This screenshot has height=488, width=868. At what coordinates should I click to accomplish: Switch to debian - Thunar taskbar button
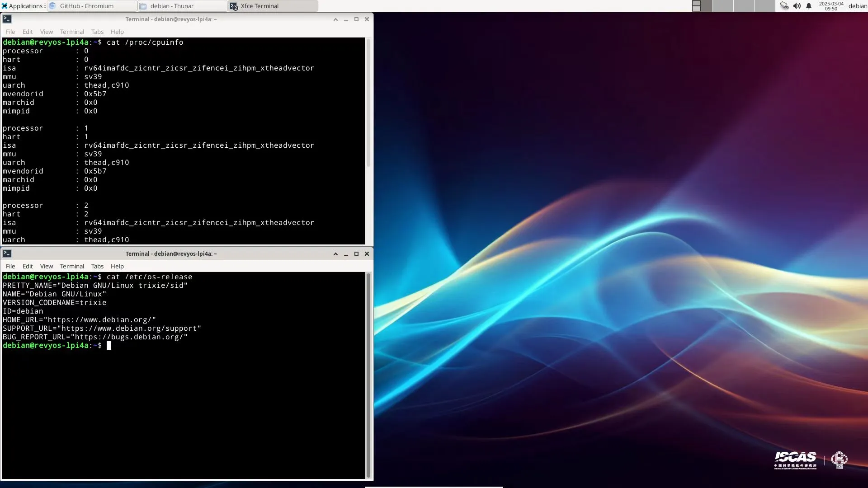[183, 6]
